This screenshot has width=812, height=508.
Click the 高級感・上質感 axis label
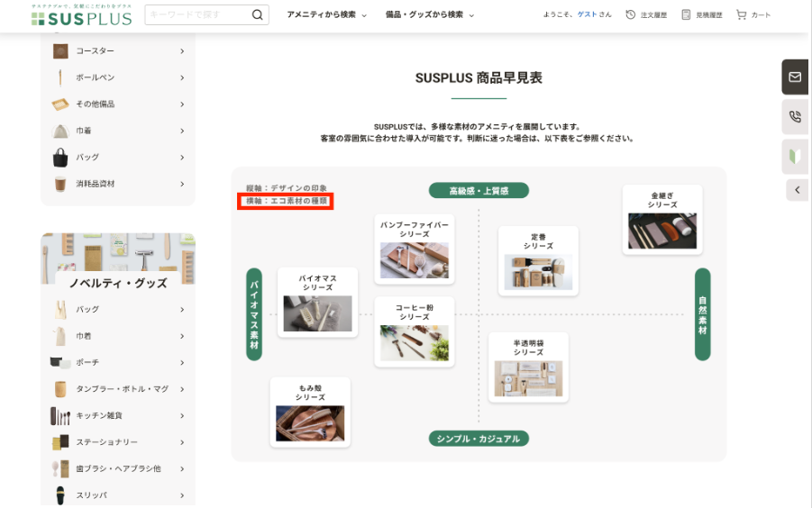tap(479, 190)
